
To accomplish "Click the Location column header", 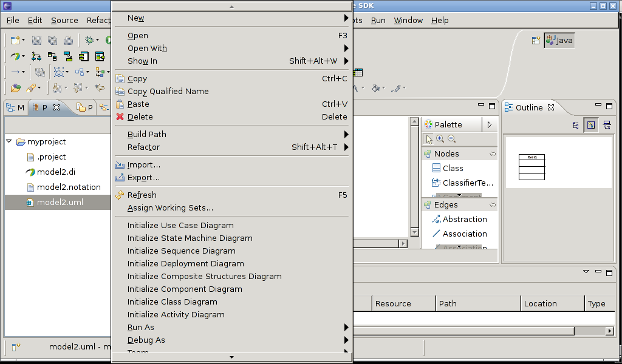I will [553, 304].
